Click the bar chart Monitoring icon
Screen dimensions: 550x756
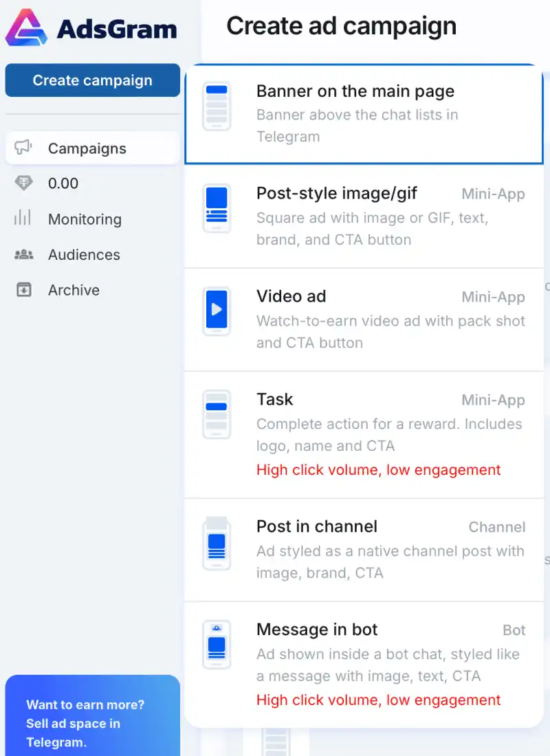click(23, 217)
